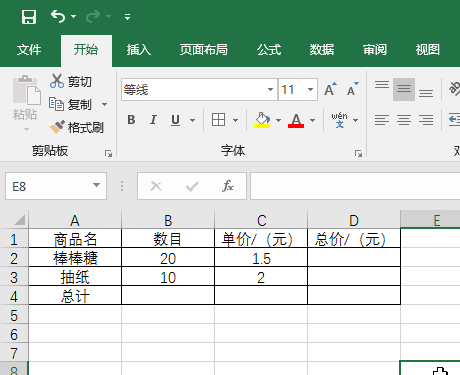Apply yellow fill color bucket
This screenshot has height=375, width=460.
[x=262, y=120]
